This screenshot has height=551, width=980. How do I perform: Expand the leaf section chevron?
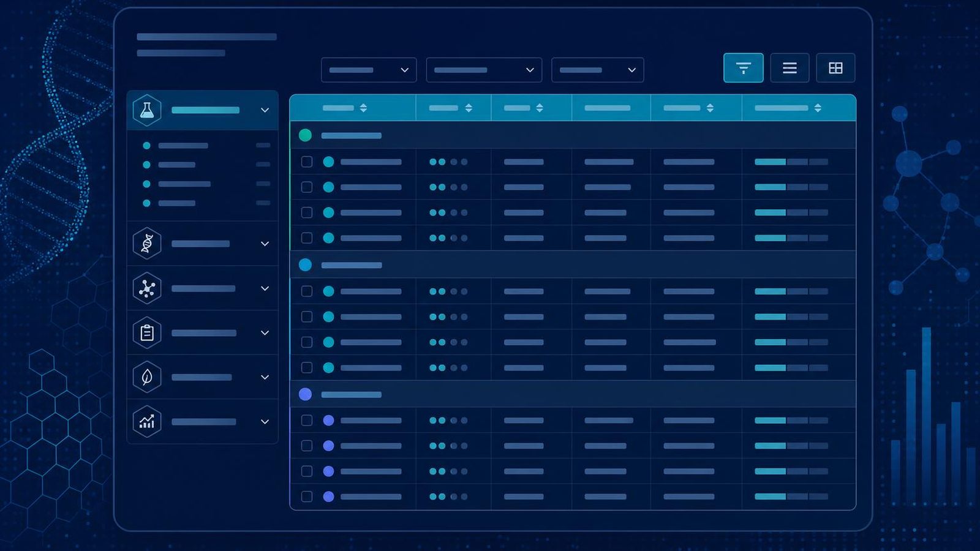(265, 377)
